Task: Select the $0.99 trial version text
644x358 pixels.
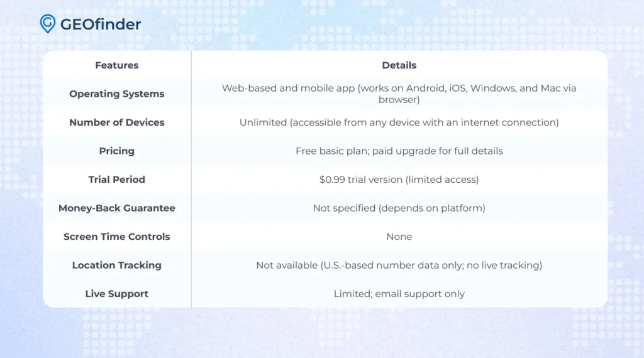Action: 399,180
